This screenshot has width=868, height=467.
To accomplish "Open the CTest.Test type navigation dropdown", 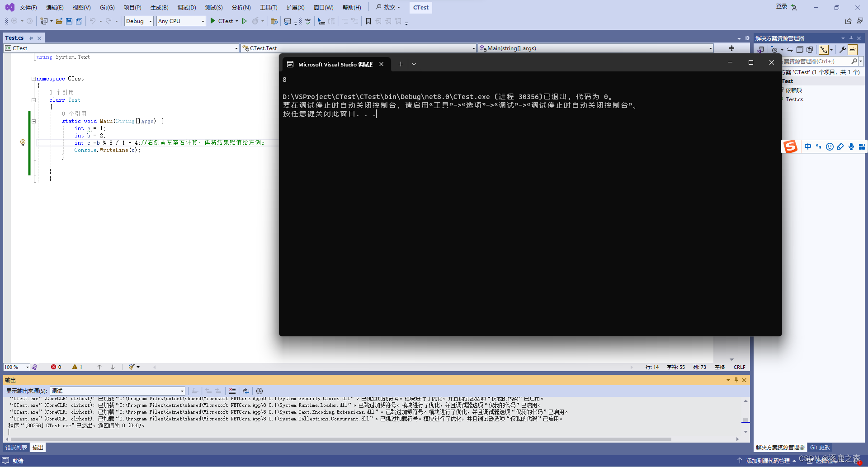I will pyautogui.click(x=359, y=48).
